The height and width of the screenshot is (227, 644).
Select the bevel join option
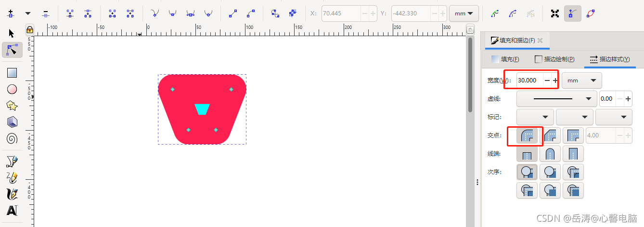550,135
